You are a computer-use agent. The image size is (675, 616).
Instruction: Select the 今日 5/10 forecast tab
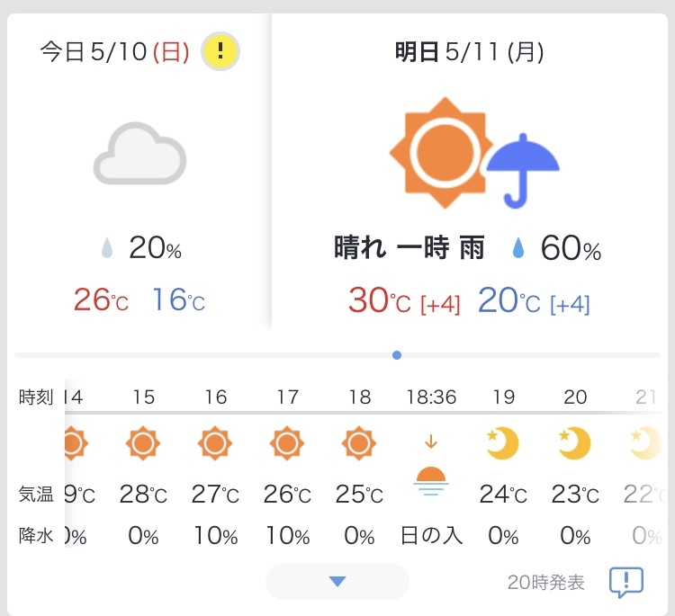coord(114,53)
